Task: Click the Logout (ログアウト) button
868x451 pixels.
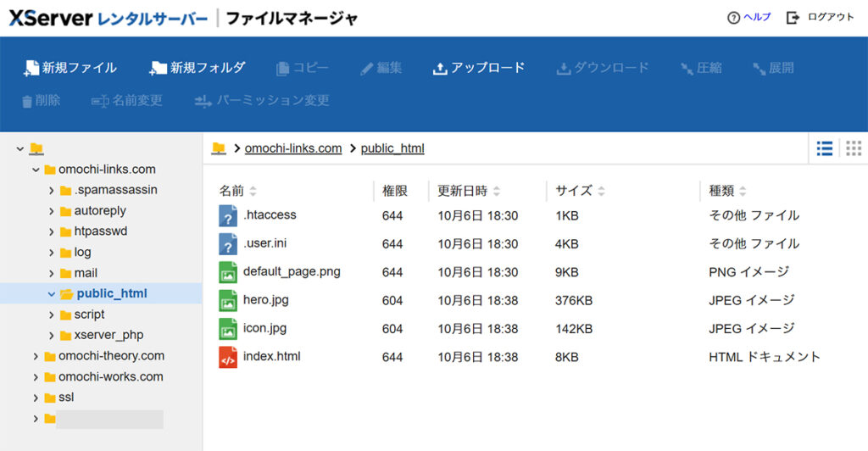Action: (x=820, y=18)
